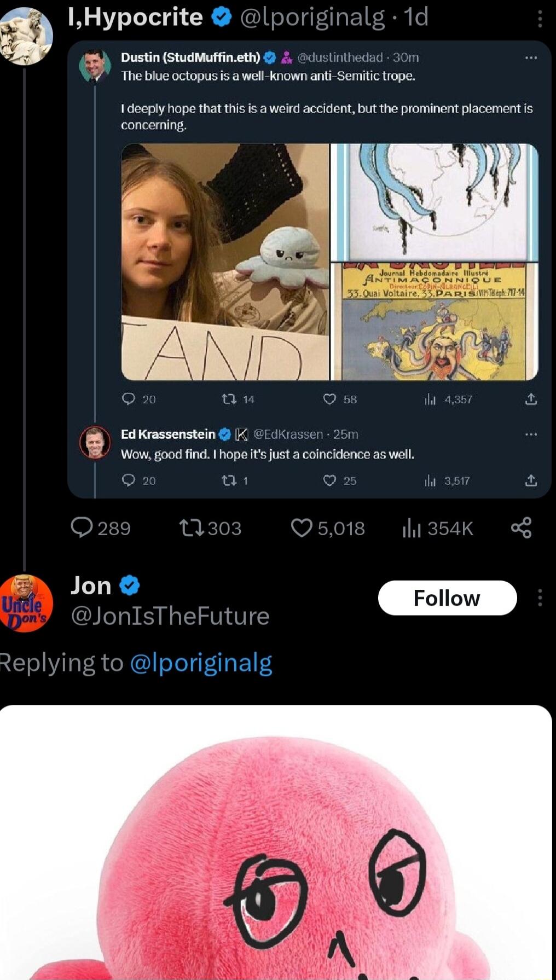This screenshot has width=556, height=980.
Task: Reply to the I,Hypocrite post
Action: (x=82, y=528)
